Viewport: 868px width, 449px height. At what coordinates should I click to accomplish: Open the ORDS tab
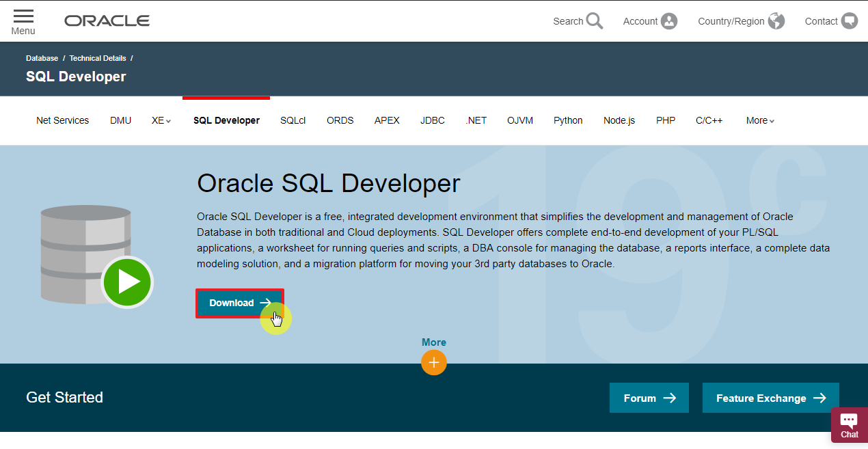(340, 120)
